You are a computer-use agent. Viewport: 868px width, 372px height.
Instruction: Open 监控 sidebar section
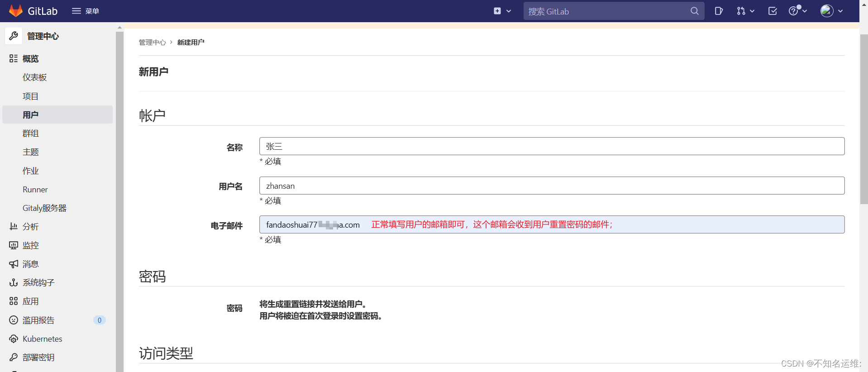31,245
